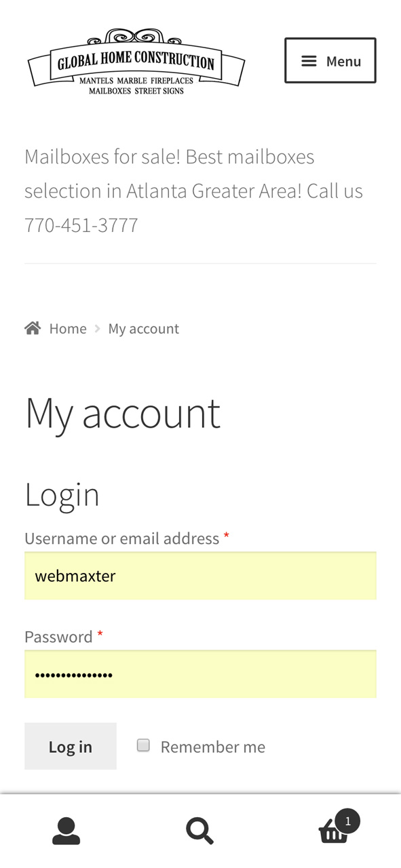Viewport: 401px width, 868px height.
Task: Open search via magnifier icon
Action: pos(200,831)
